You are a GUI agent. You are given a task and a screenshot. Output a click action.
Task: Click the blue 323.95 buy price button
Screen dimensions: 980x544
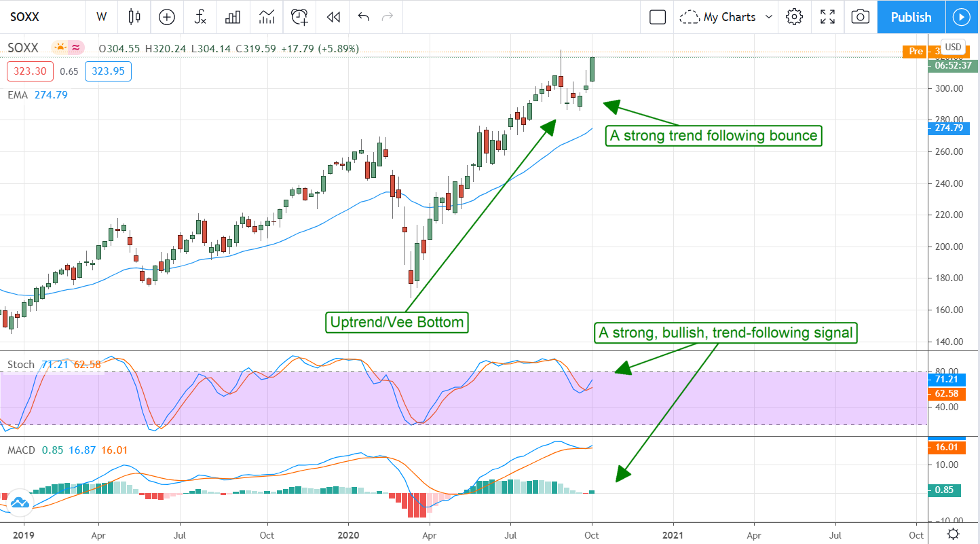[x=108, y=71]
